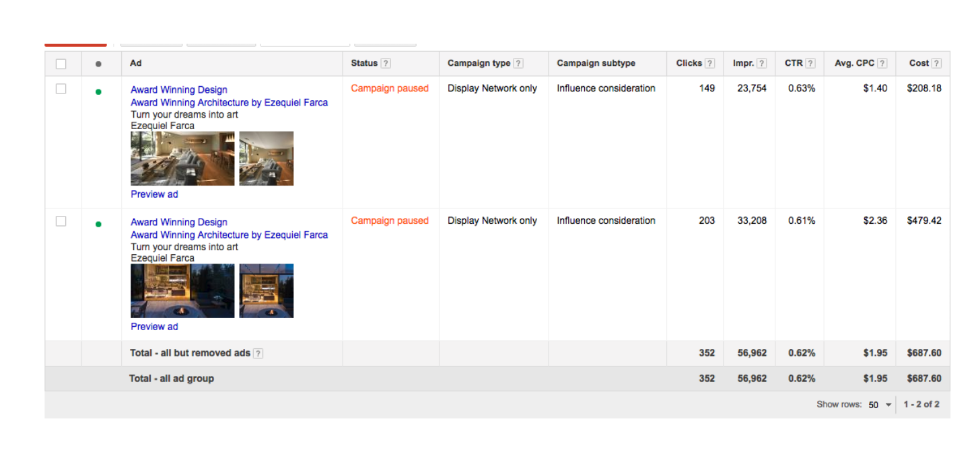Check the first ad row checkbox
The height and width of the screenshot is (468, 980).
(x=61, y=89)
